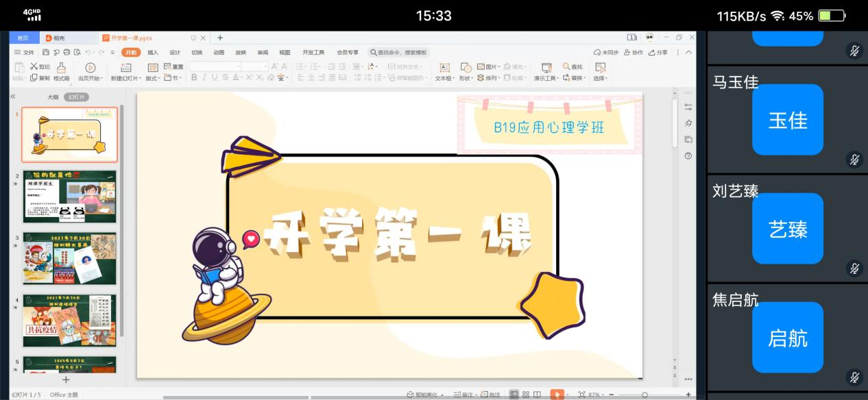The image size is (868, 400).
Task: Expand the Layout (版式) dropdown
Action: (154, 78)
